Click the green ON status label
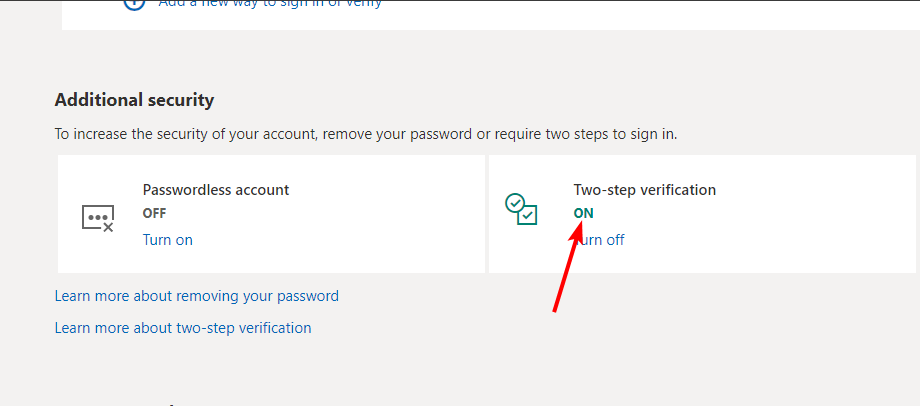This screenshot has width=920, height=406. (583, 214)
